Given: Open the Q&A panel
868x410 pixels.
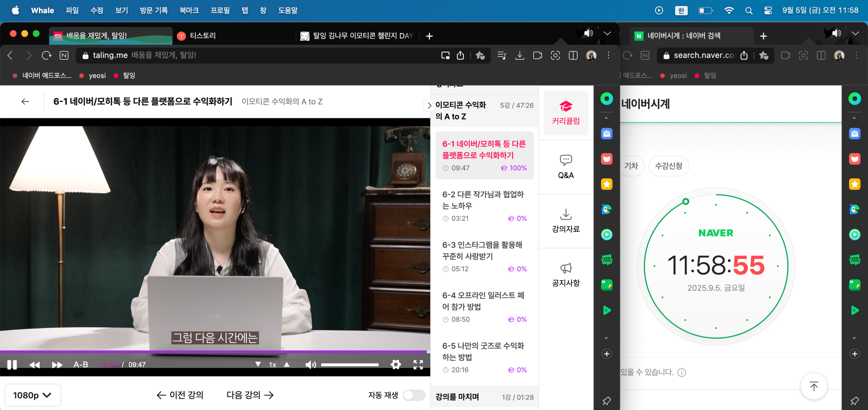Looking at the screenshot, I should click(565, 167).
